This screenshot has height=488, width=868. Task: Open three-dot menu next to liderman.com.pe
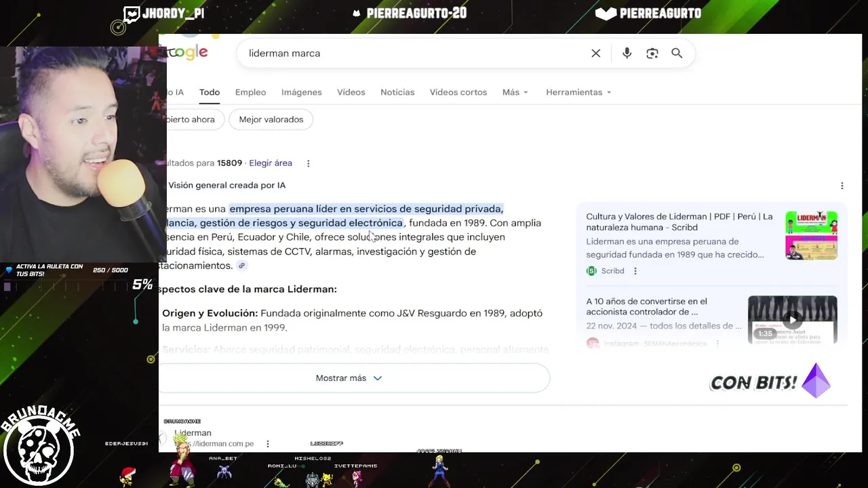[268, 444]
